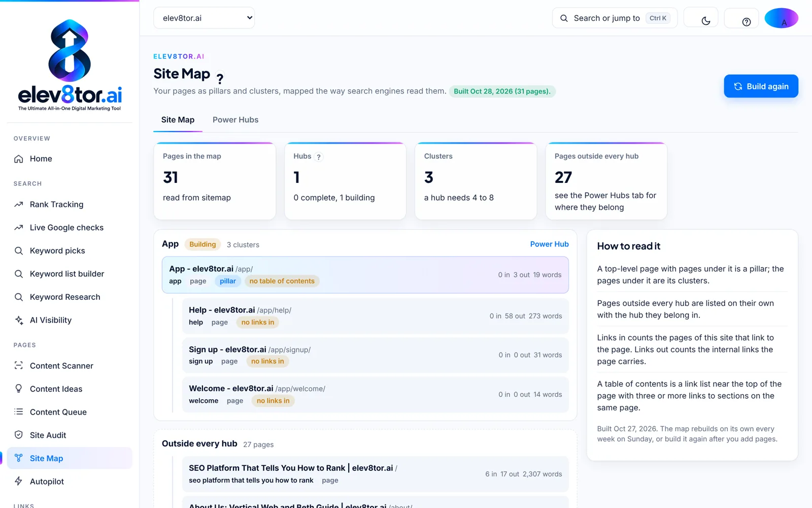This screenshot has height=508, width=812.
Task: Click the elev8tor.ai logo
Action: [70, 65]
